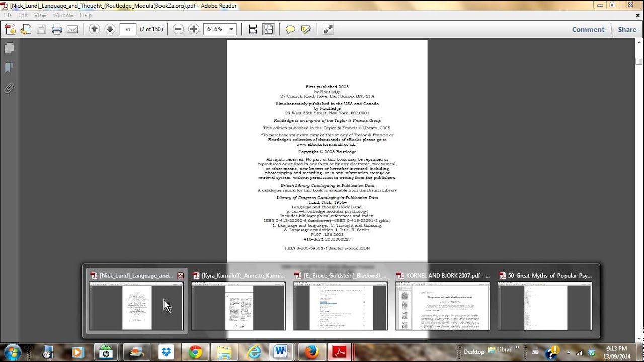This screenshot has height=362, width=644.
Task: Click the (7 of 150) page count text
Action: [x=151, y=29]
